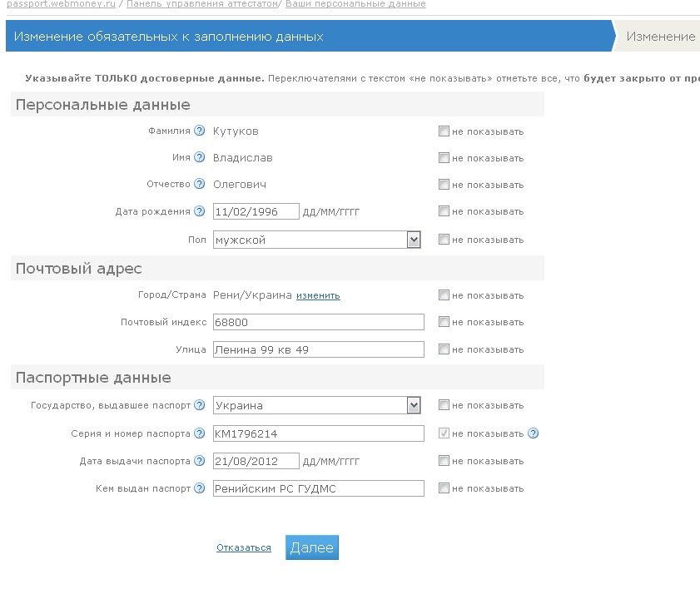Enable 'не показывать' for Почтовый индекс
700x594 pixels.
[x=444, y=322]
